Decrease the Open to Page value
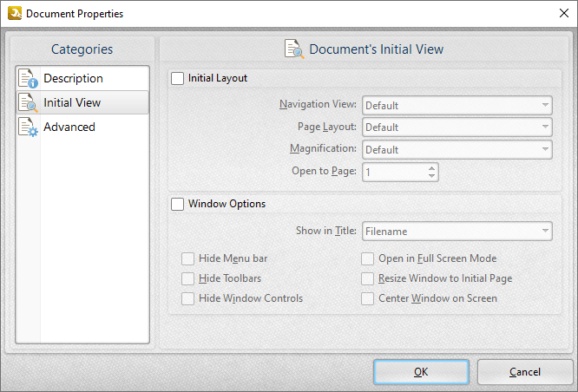The image size is (578, 392). 431,176
